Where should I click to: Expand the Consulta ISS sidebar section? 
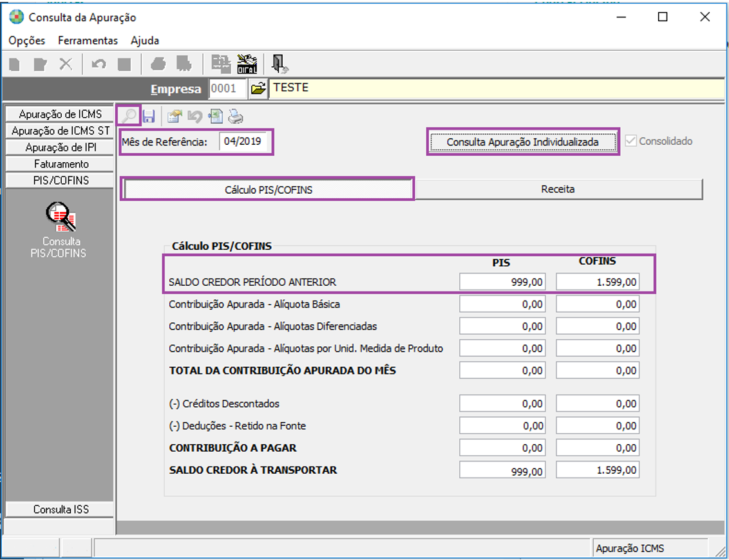point(60,509)
